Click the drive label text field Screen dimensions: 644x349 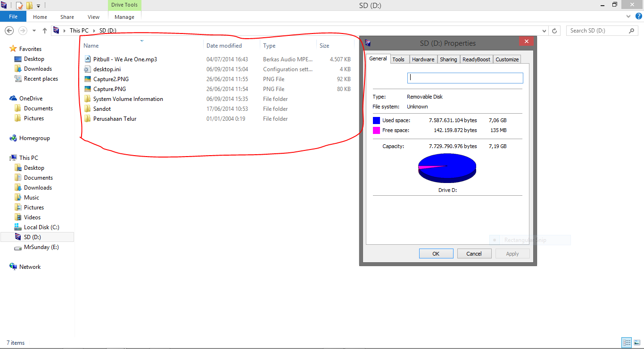point(465,78)
